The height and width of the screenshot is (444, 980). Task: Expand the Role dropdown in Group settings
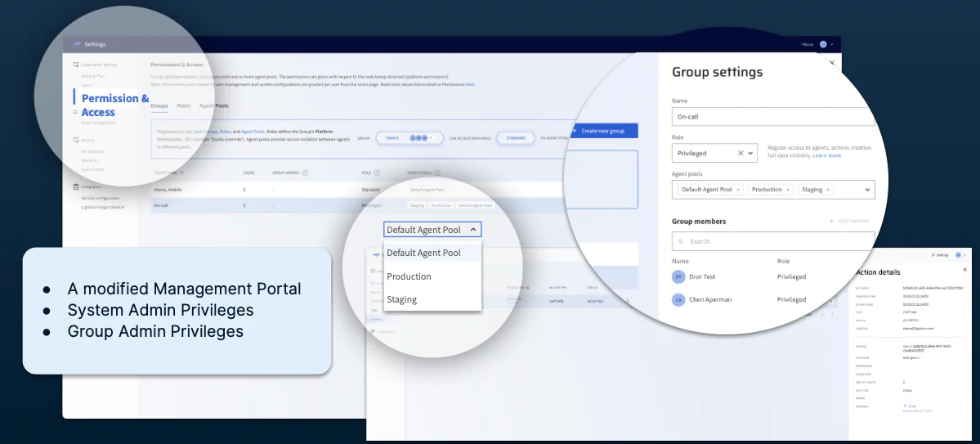(x=752, y=153)
